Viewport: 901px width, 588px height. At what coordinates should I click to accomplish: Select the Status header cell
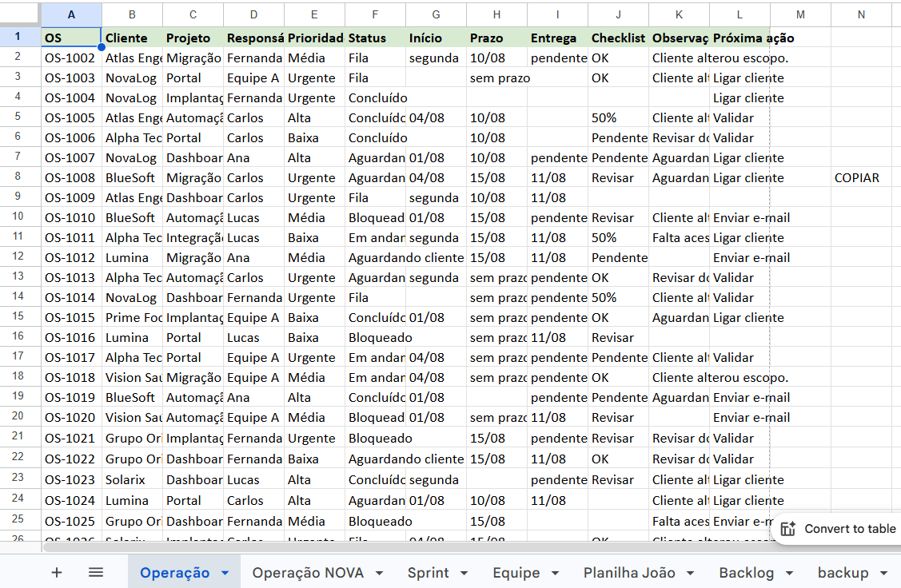click(x=375, y=38)
